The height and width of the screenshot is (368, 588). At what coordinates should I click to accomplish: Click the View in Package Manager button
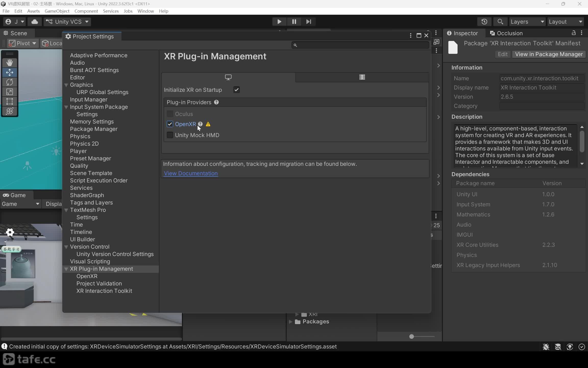pos(549,54)
